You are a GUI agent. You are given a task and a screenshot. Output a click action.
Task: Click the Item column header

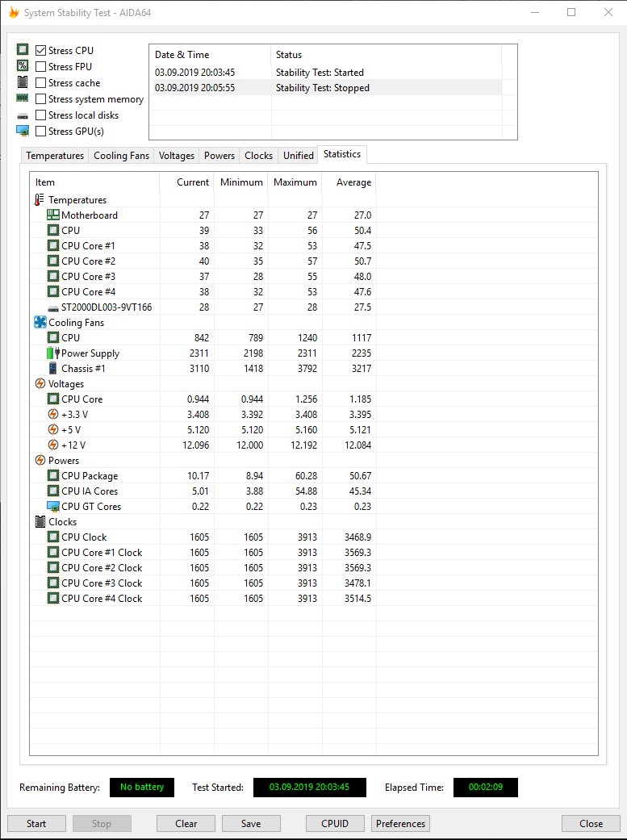click(x=95, y=182)
